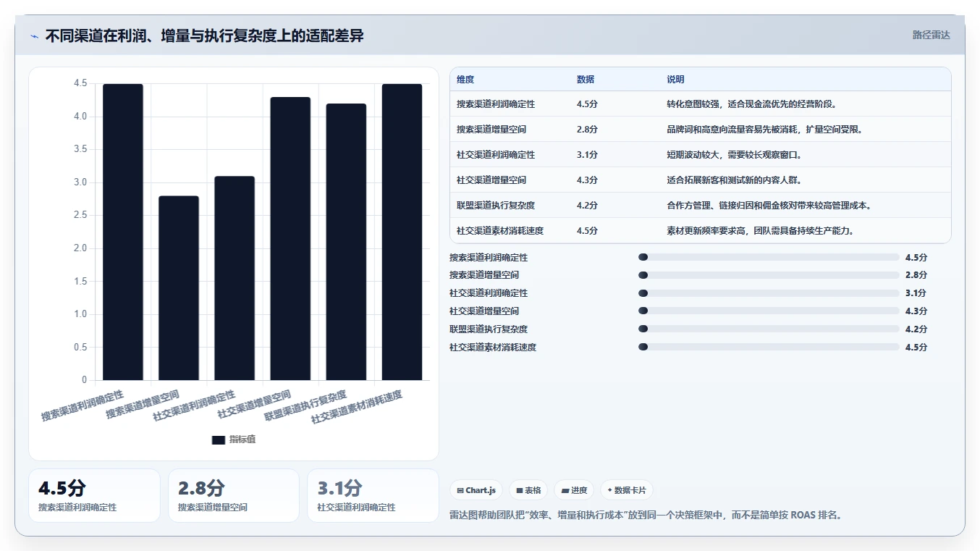The image size is (980, 551).
Task: Click the 维度 column header
Action: coord(465,80)
